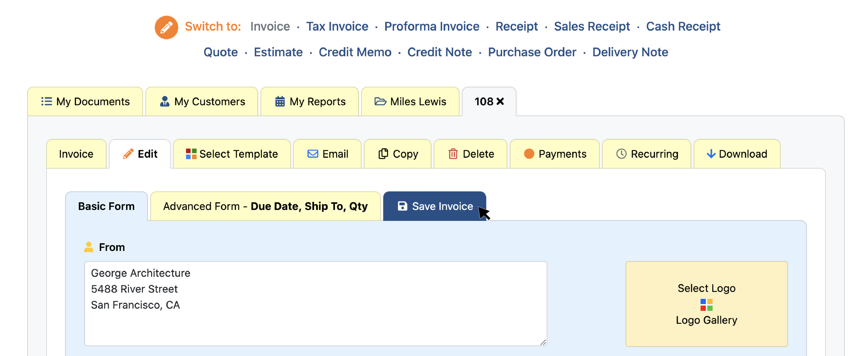Open the My Reports section
Screen dimensions: 868x356
(x=308, y=101)
